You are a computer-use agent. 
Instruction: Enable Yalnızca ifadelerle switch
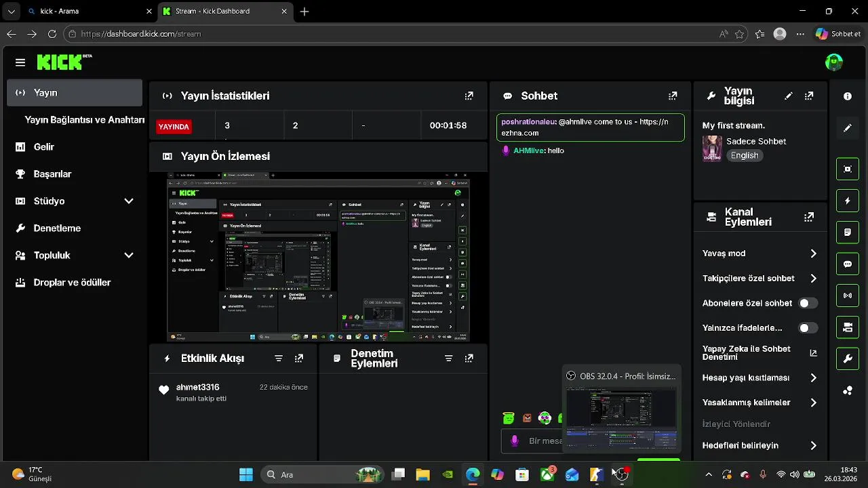[x=808, y=328]
